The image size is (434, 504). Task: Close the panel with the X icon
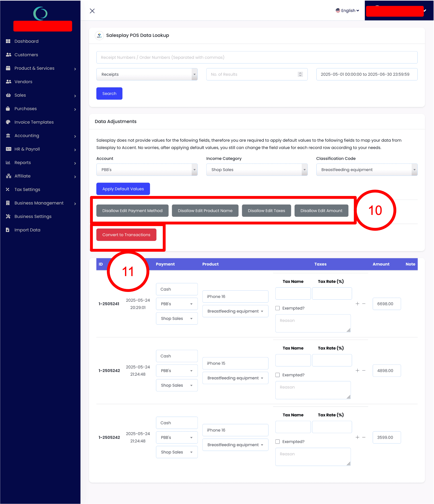coord(92,11)
